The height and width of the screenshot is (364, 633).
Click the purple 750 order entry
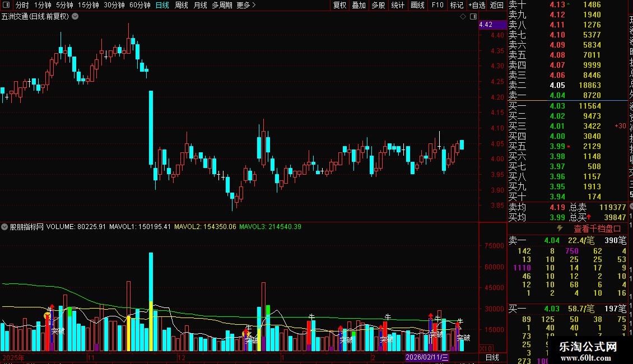coord(571,251)
